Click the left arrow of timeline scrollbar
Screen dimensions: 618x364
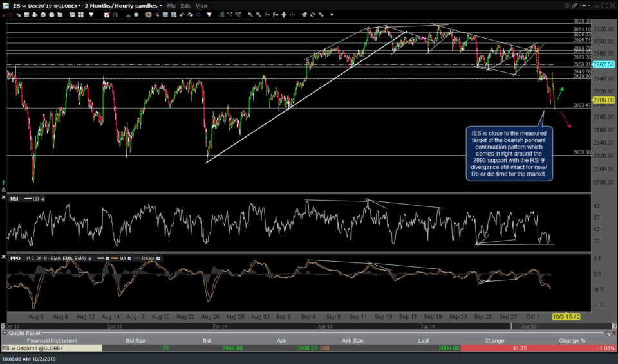click(x=3, y=327)
